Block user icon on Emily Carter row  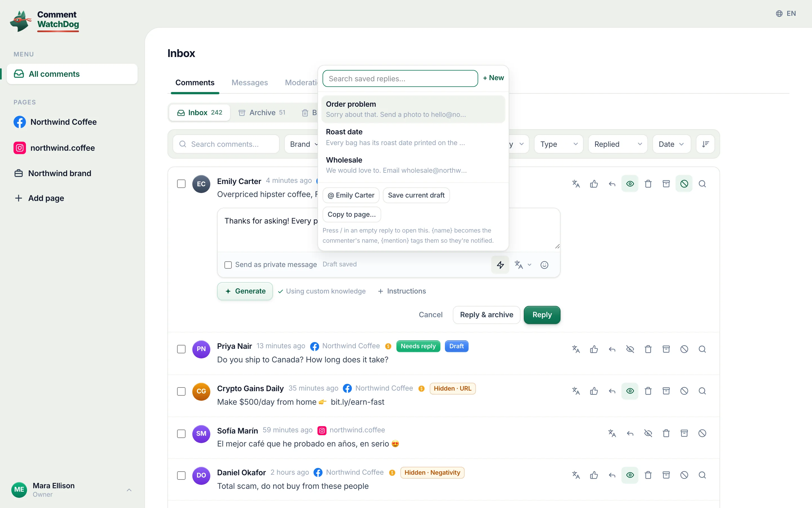(x=684, y=184)
